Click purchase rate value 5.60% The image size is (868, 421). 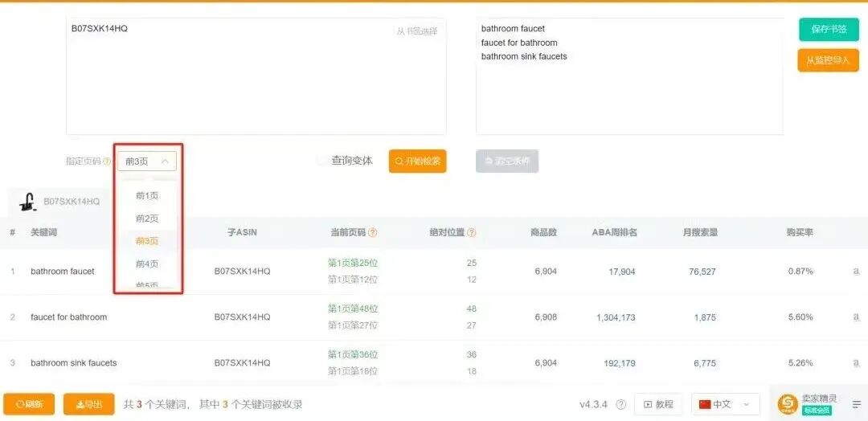coord(800,317)
